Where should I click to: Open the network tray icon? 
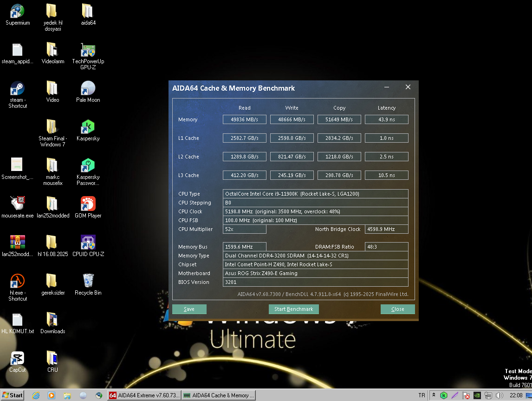[x=488, y=395]
